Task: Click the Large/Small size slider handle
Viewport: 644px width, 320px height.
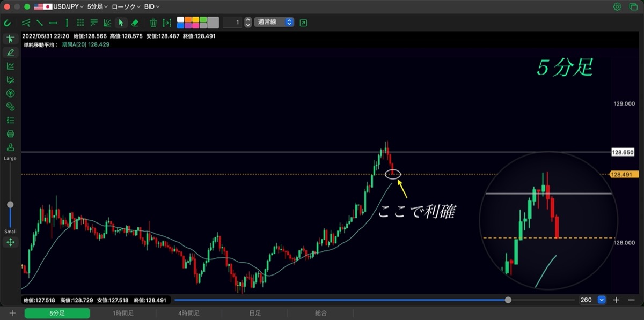Action: [x=10, y=205]
